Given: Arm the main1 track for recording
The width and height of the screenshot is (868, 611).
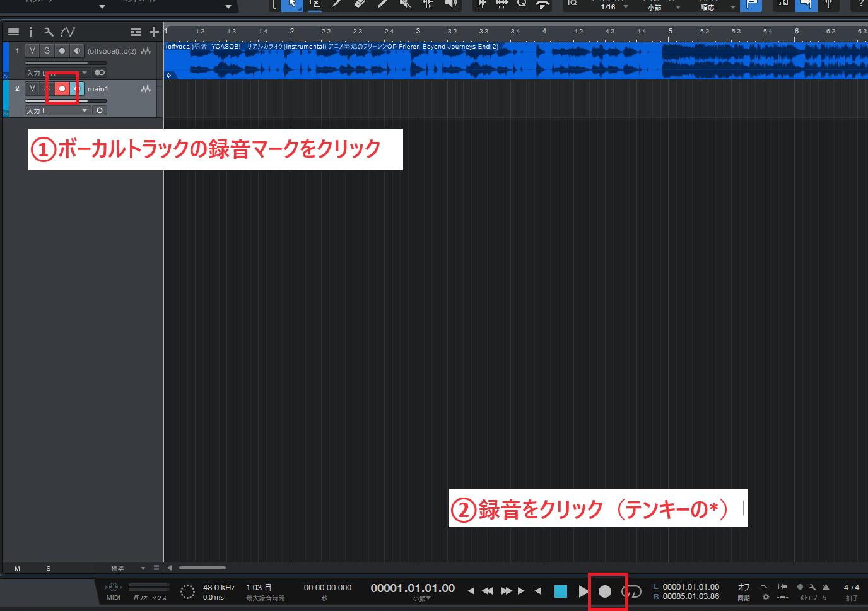Looking at the screenshot, I should pyautogui.click(x=61, y=88).
